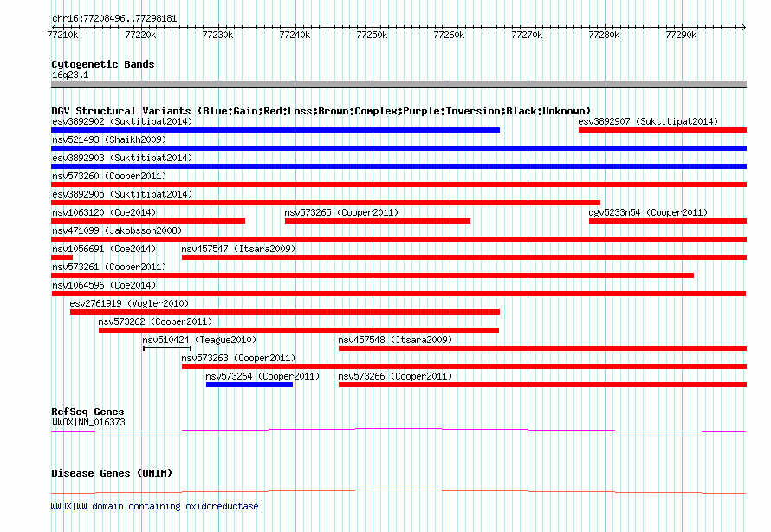Click the esv2761919 red variant bar
Screen dimensions: 771x532
click(285, 312)
